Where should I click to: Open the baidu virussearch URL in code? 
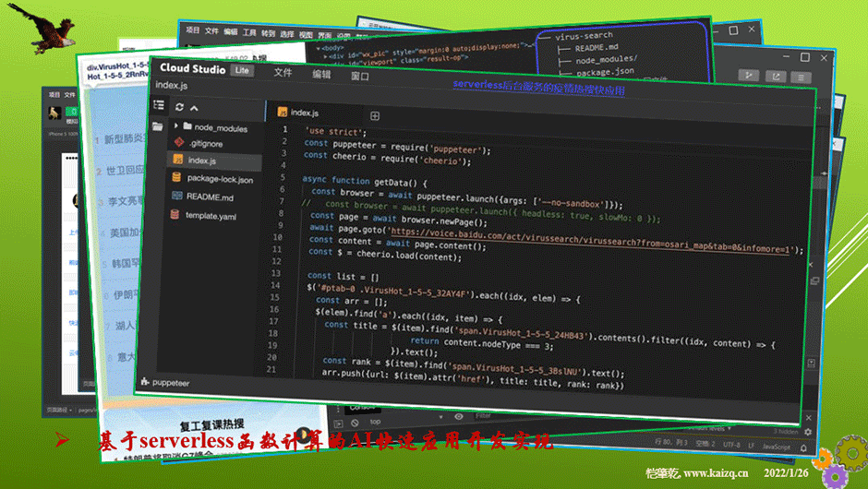[591, 241]
